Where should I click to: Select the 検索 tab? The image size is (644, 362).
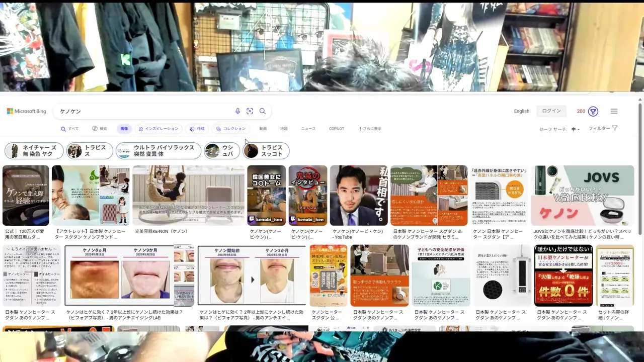[100, 129]
